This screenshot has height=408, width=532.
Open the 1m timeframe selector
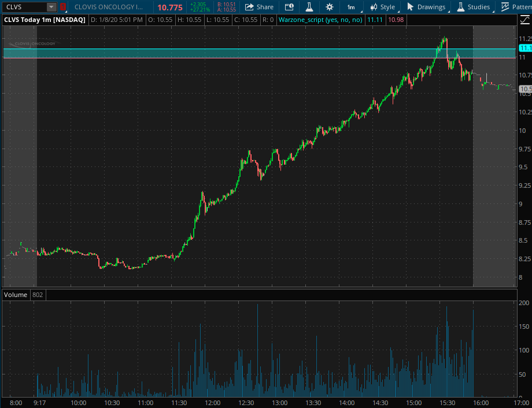[351, 7]
